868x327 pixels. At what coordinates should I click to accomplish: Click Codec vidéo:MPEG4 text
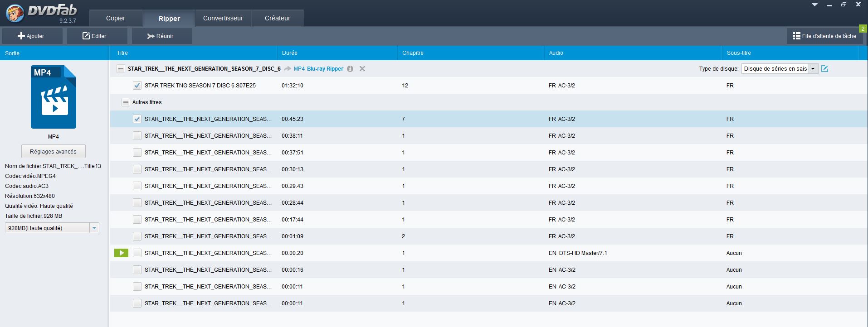pyautogui.click(x=30, y=176)
